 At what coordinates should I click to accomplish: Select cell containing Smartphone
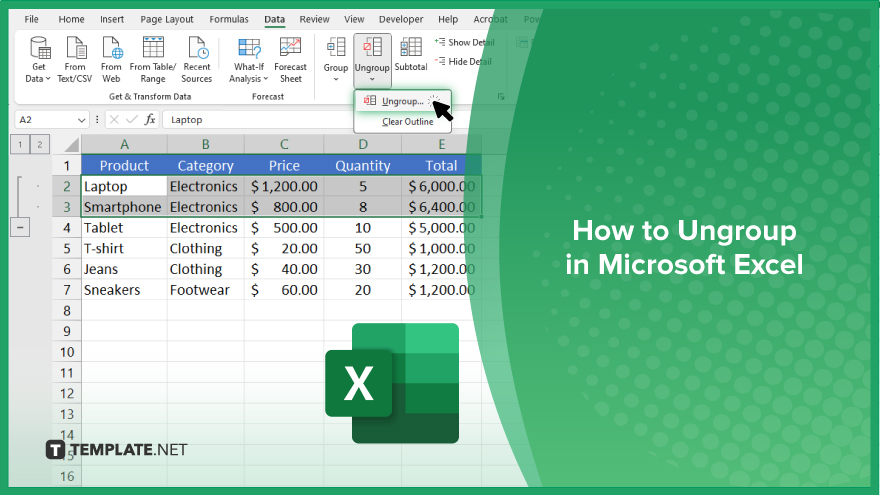[124, 207]
